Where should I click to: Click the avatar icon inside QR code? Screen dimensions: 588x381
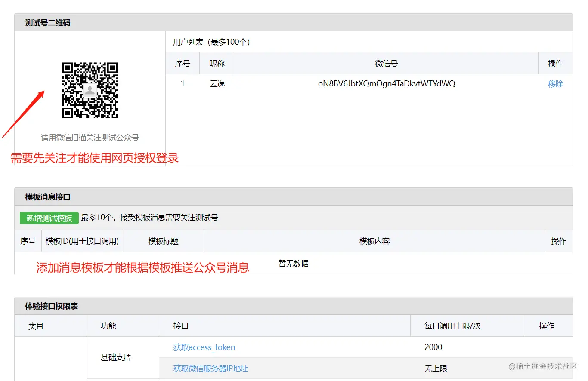(x=90, y=90)
